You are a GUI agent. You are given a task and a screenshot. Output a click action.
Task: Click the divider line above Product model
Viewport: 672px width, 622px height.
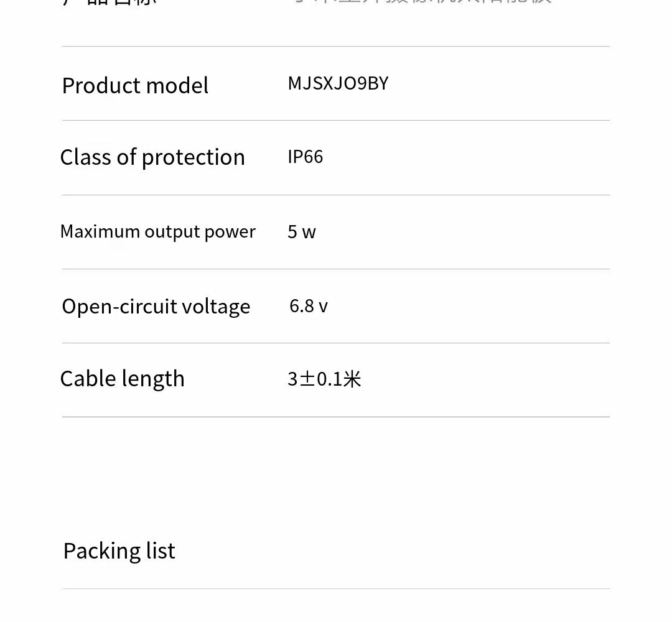point(336,46)
